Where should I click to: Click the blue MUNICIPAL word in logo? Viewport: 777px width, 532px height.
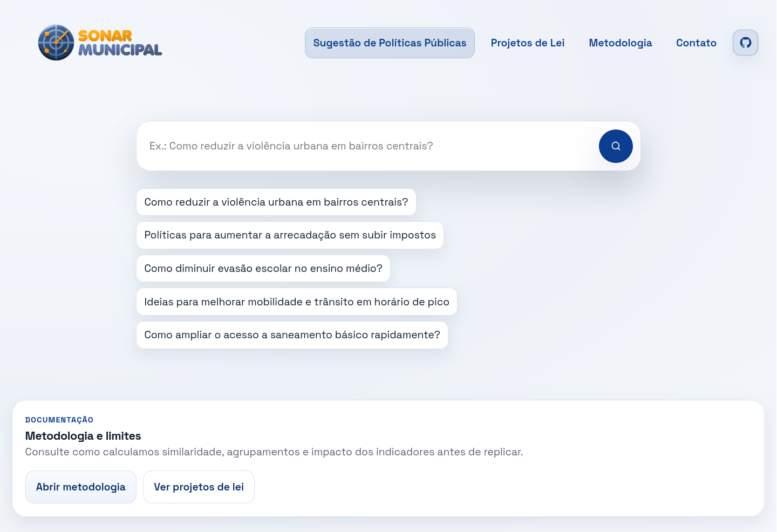tap(120, 50)
